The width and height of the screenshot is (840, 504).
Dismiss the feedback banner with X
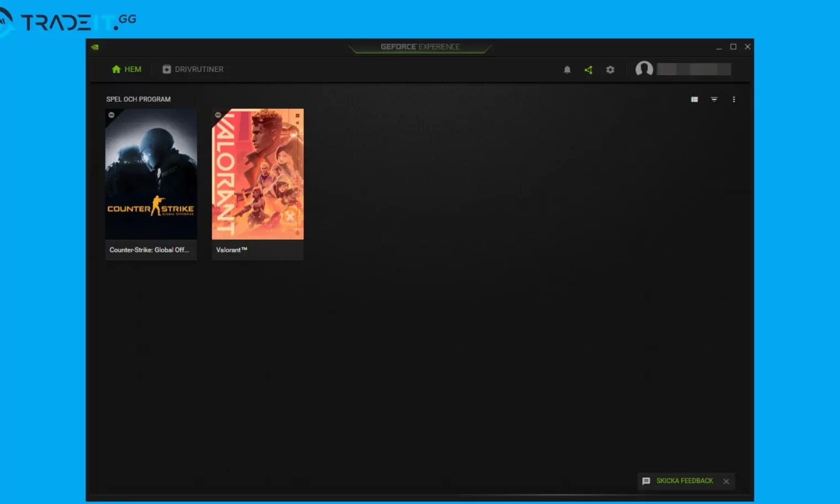point(726,481)
